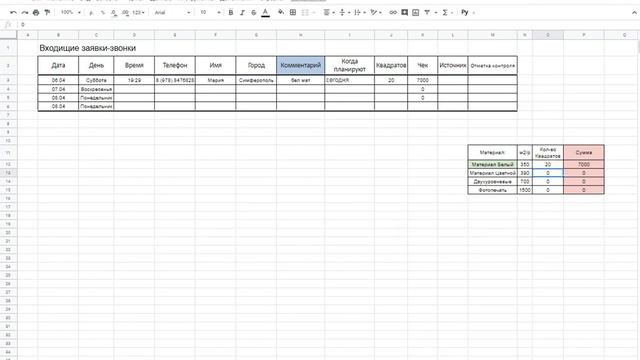Click the 'Мария' name cell

216,80
